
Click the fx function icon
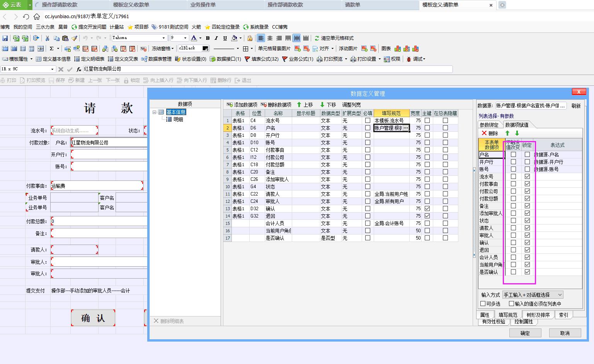pos(79,69)
